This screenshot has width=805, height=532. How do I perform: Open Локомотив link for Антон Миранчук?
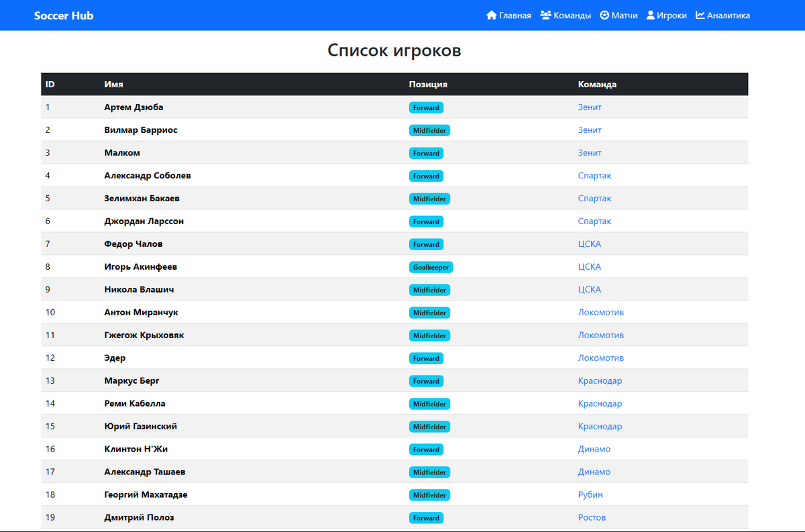tap(601, 313)
